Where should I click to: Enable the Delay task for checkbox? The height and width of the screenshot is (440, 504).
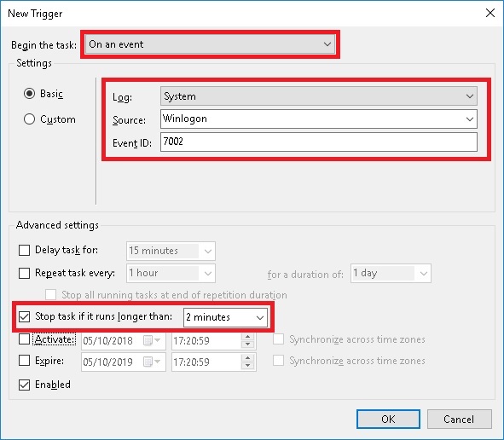click(x=25, y=250)
